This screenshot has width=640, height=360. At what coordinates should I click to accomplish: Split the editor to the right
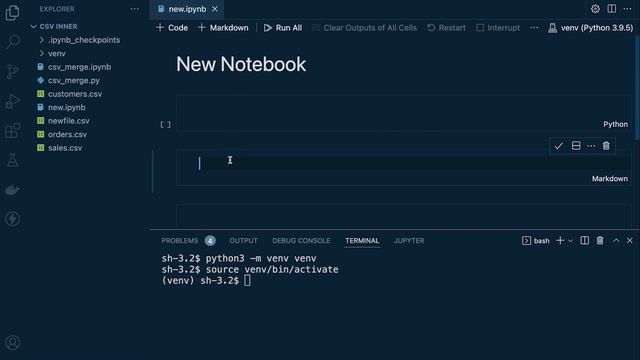coord(611,9)
